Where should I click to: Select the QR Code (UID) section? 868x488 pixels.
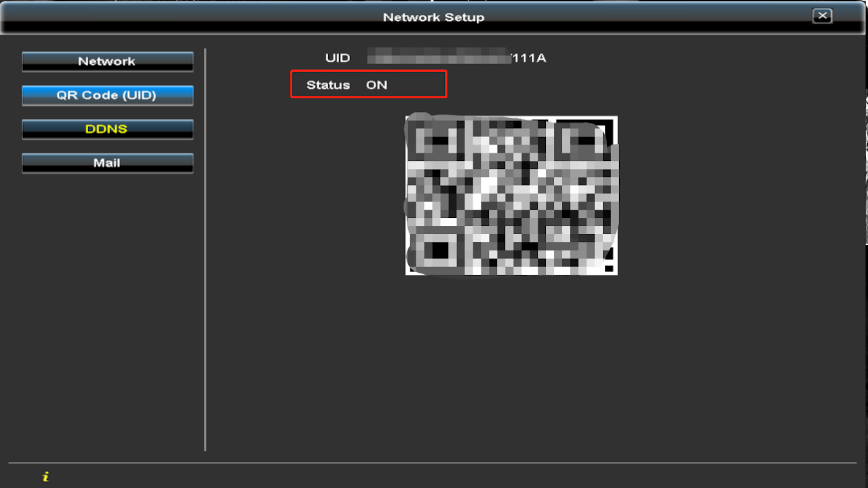coord(107,96)
